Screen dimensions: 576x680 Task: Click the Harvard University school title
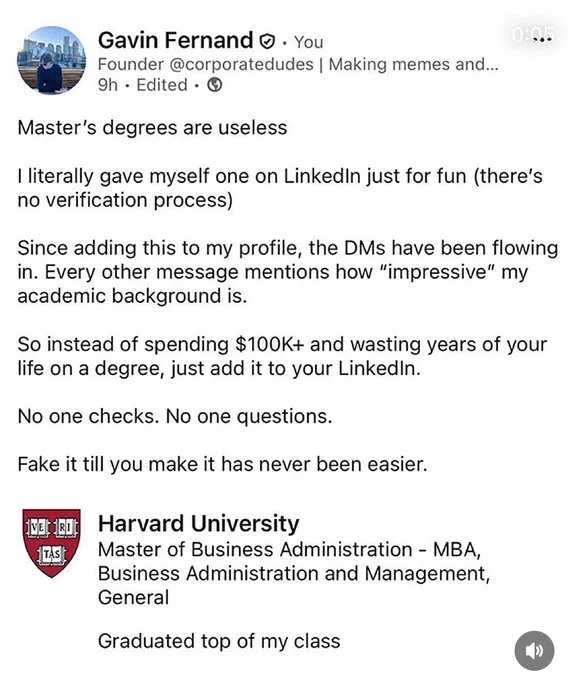(x=199, y=523)
